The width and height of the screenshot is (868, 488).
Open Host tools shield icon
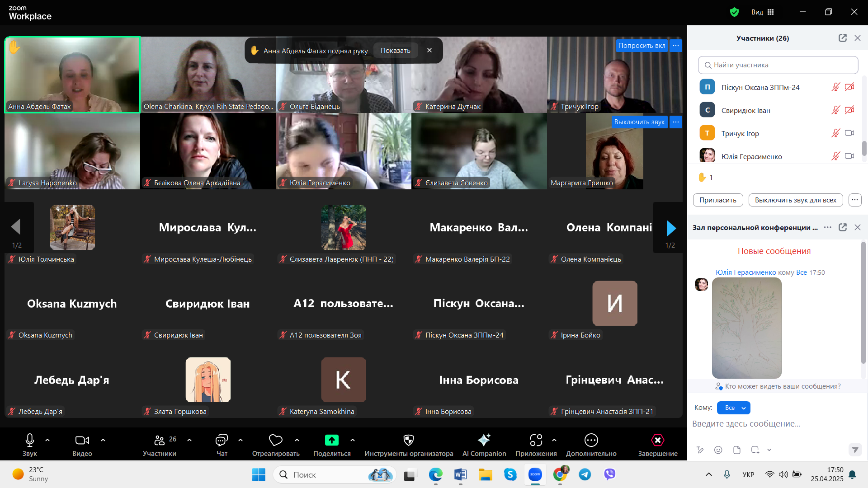(x=408, y=440)
